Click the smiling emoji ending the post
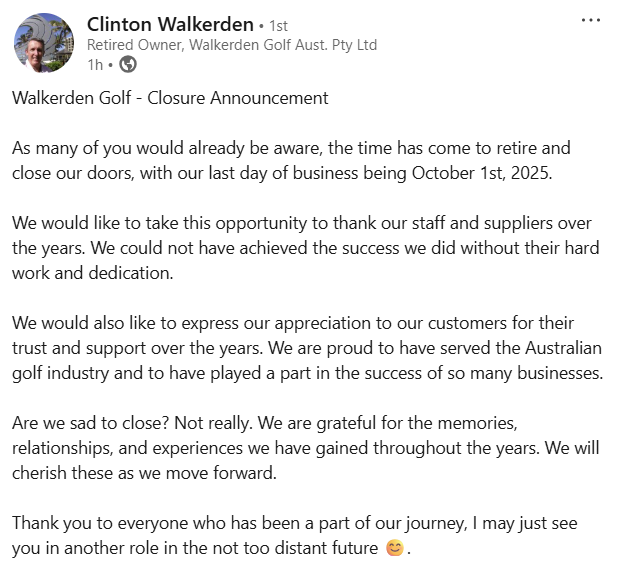This screenshot has height=562, width=618. coord(396,549)
